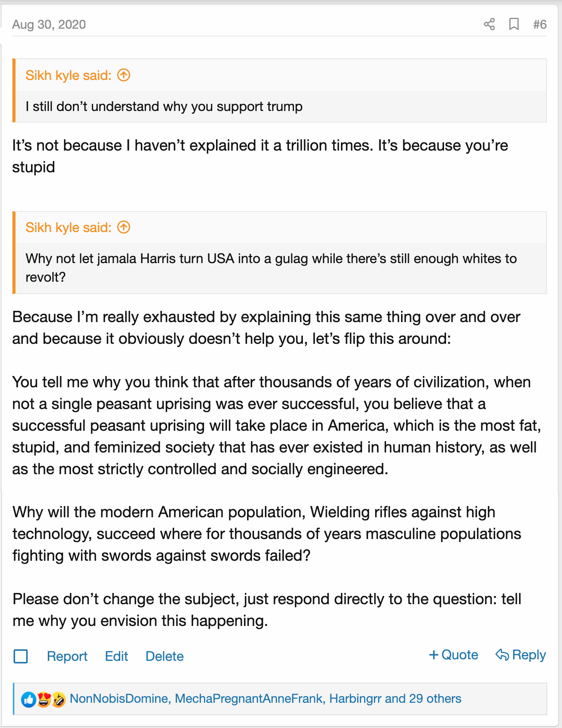This screenshot has height=728, width=562.
Task: Jump to first quoted post via arrow icon
Action: click(x=124, y=75)
